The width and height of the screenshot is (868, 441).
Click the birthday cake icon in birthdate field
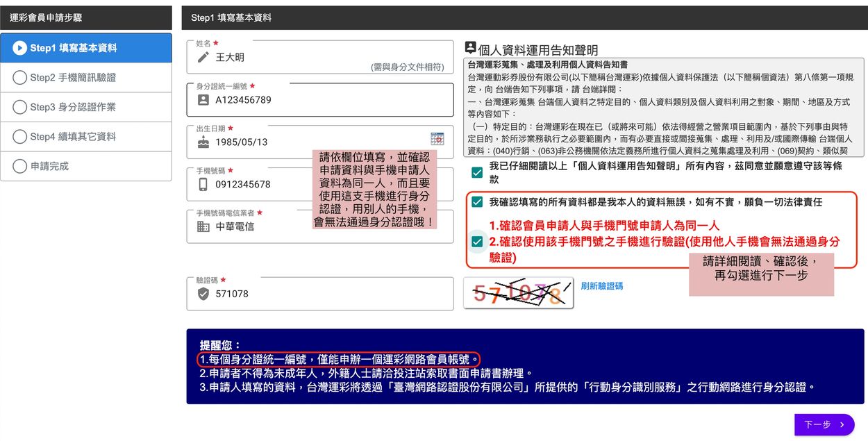pyautogui.click(x=203, y=142)
